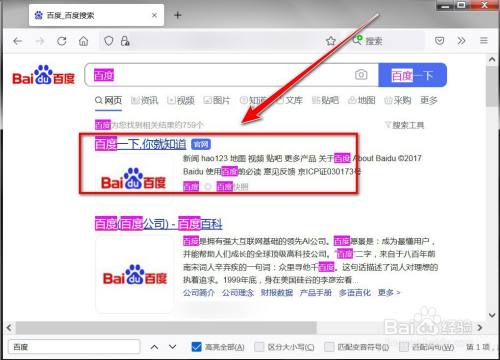Screen dimensions: 500x360
Task: Open the 多语言化 sublink
Action: [x=355, y=293]
